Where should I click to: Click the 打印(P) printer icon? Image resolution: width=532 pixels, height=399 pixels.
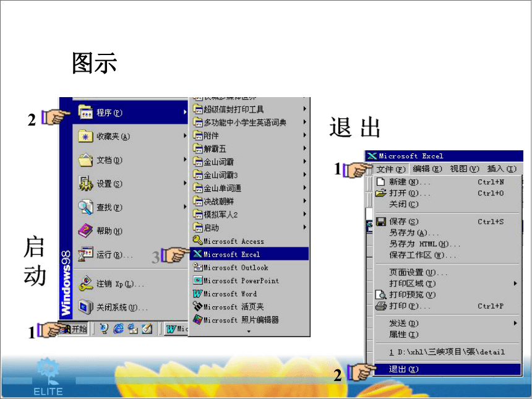(381, 306)
